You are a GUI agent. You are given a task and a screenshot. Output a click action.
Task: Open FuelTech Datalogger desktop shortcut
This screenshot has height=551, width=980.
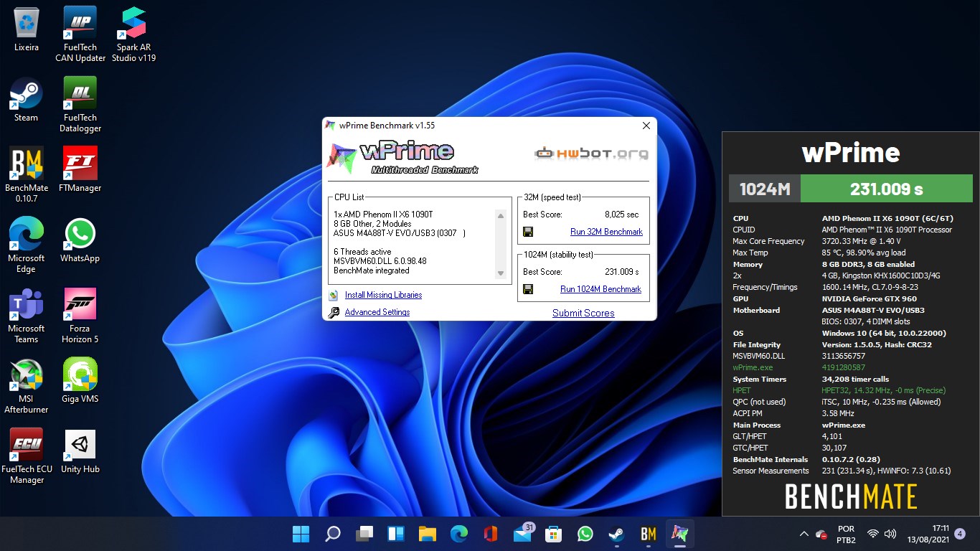click(x=80, y=105)
